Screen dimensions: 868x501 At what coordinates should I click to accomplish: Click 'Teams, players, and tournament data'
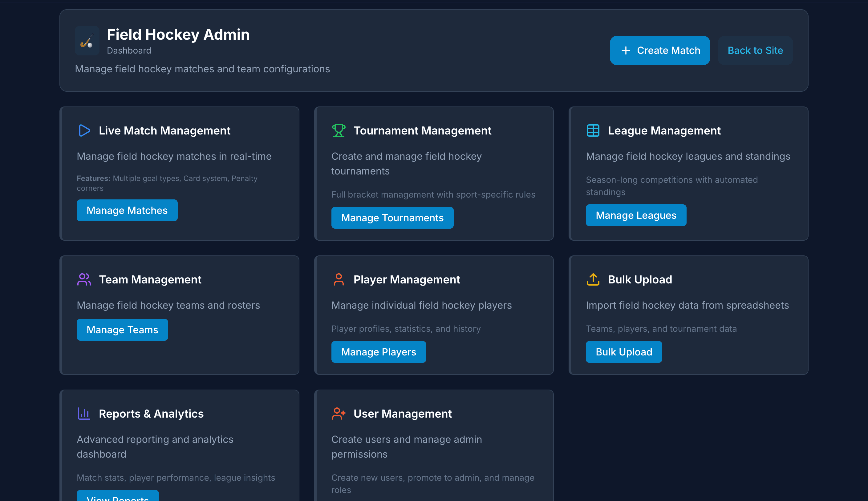(661, 329)
